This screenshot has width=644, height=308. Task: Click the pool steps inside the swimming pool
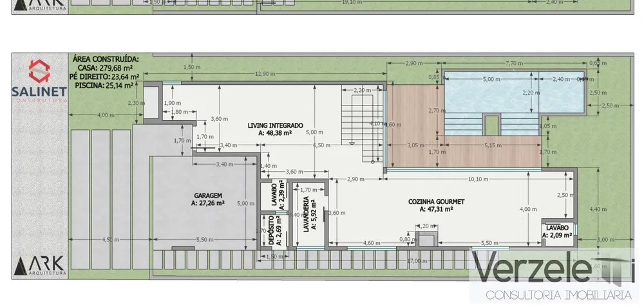491,124
